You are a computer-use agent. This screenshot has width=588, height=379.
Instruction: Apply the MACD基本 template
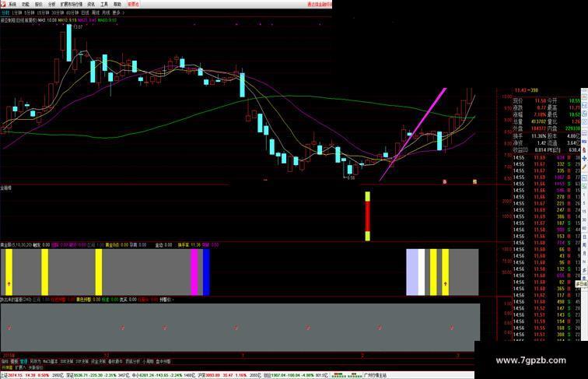(x=51, y=361)
